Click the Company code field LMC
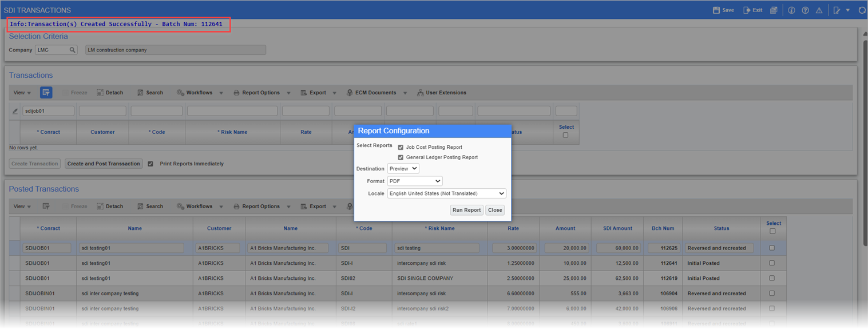The width and height of the screenshot is (868, 329). tap(51, 50)
